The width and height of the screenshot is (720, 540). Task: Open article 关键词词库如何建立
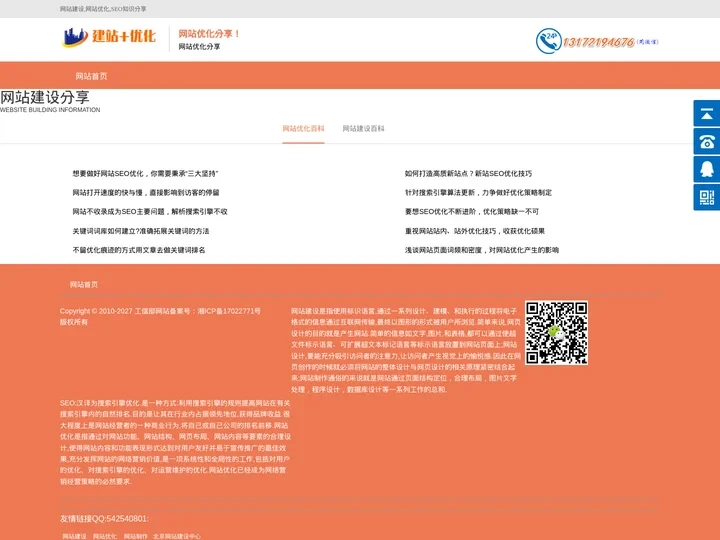[141, 231]
